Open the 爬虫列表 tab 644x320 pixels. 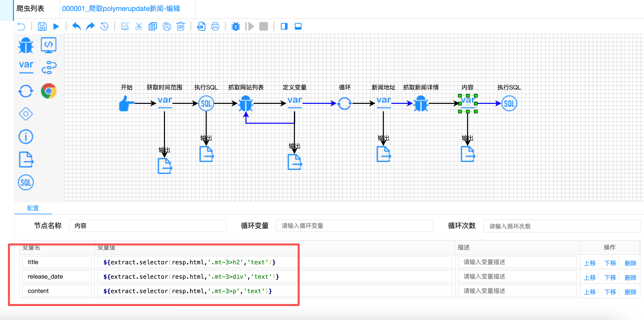click(30, 9)
